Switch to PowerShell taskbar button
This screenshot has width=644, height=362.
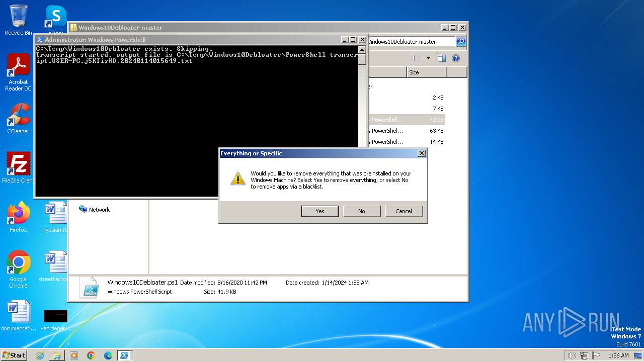(x=124, y=355)
